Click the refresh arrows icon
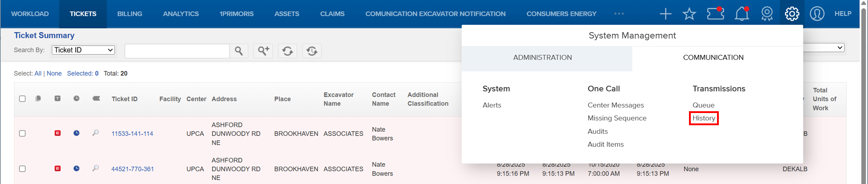The height and width of the screenshot is (184, 868). (288, 51)
